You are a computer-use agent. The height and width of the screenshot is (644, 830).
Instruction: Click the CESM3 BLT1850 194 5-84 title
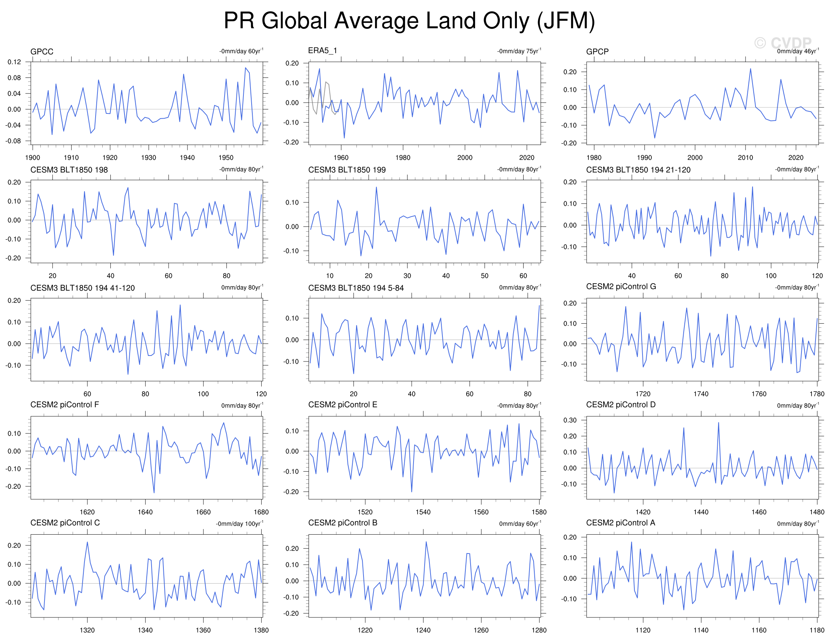(x=356, y=288)
